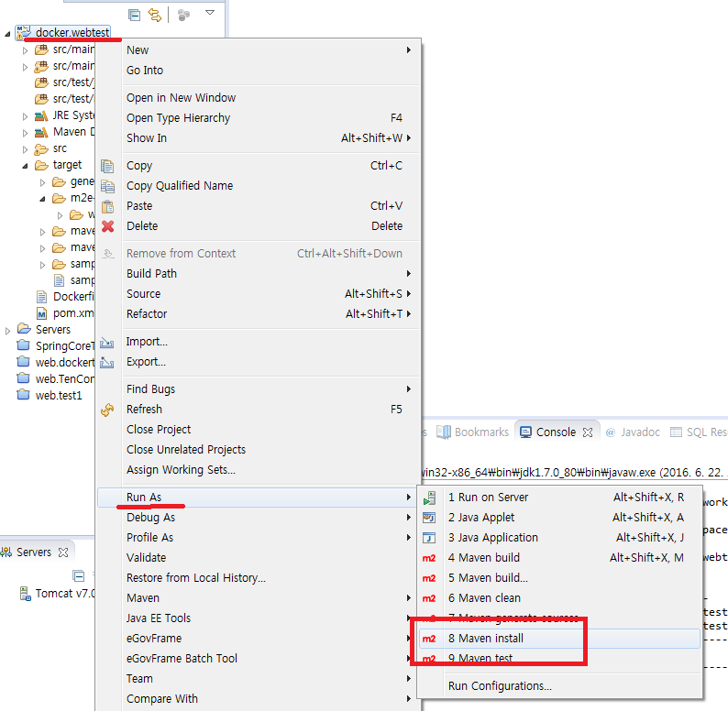Close the Console tab
This screenshot has height=711, width=728.
[588, 432]
